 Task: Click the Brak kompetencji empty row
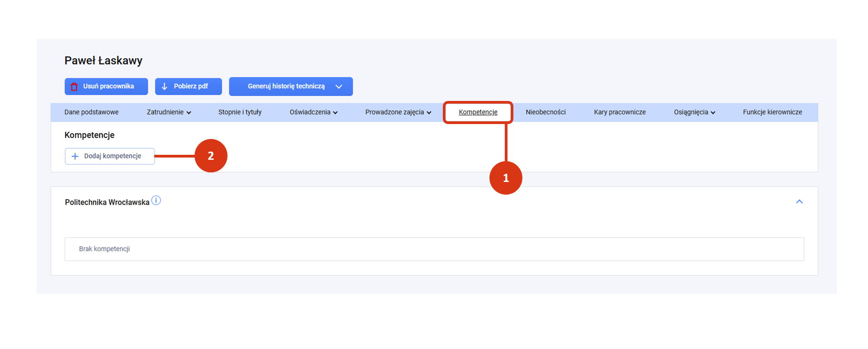(434, 249)
